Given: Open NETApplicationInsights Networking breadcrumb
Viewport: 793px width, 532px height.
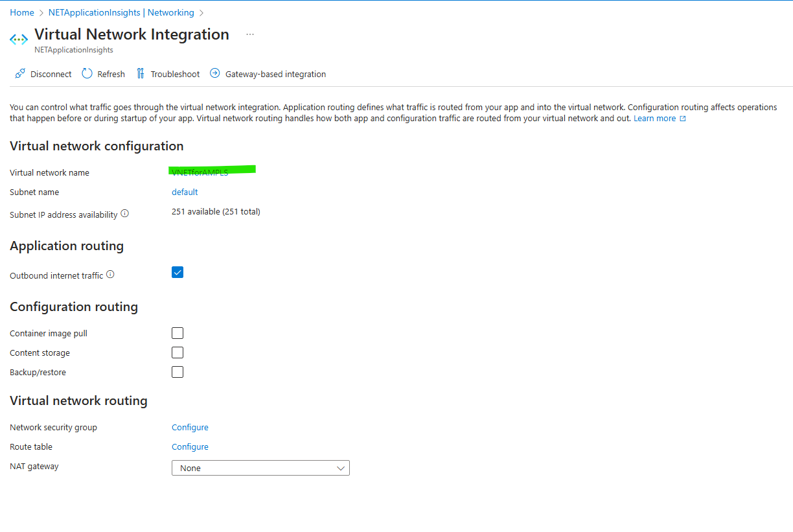Looking at the screenshot, I should point(121,12).
